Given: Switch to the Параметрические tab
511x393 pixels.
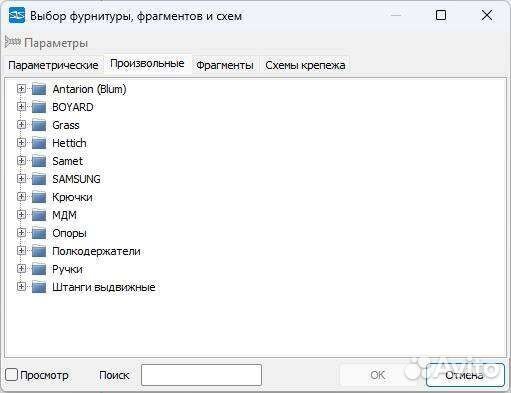Looking at the screenshot, I should coord(53,65).
